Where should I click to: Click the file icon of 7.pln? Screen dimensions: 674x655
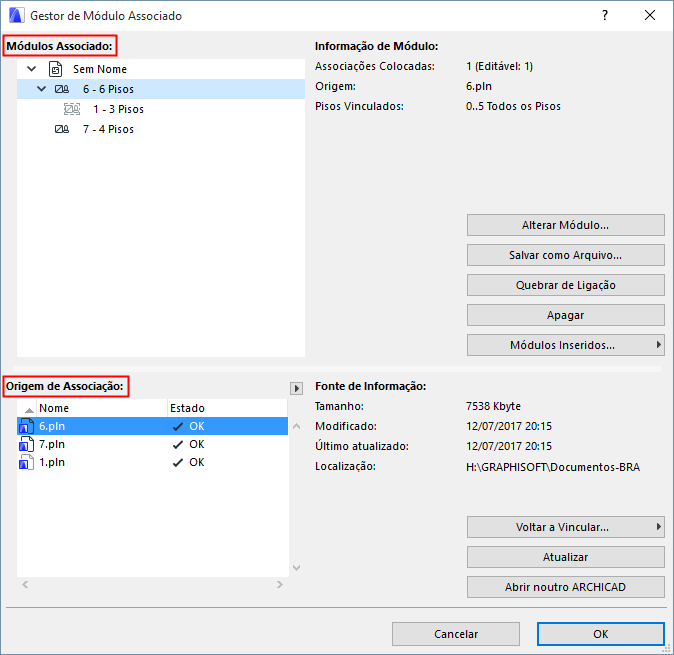pos(26,444)
